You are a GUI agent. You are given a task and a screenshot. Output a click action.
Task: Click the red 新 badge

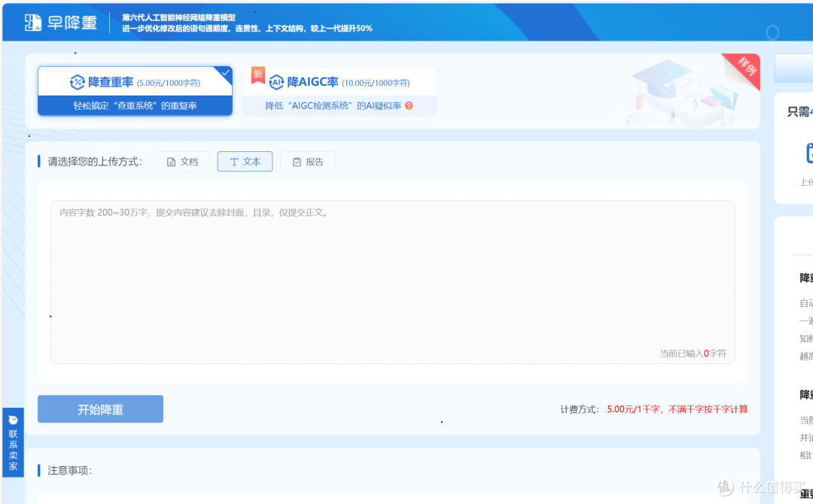257,74
